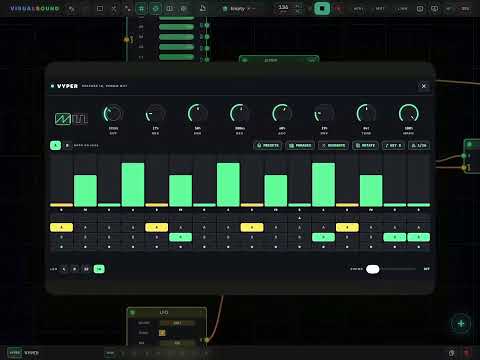Open the Empty project dropdown in top bar
480x360 pixels.
239,9
